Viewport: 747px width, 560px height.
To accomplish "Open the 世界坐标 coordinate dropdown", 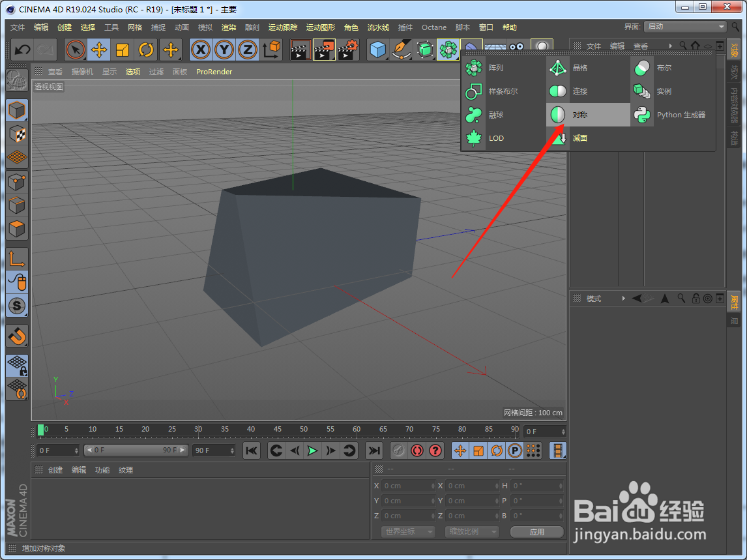I will [x=408, y=531].
